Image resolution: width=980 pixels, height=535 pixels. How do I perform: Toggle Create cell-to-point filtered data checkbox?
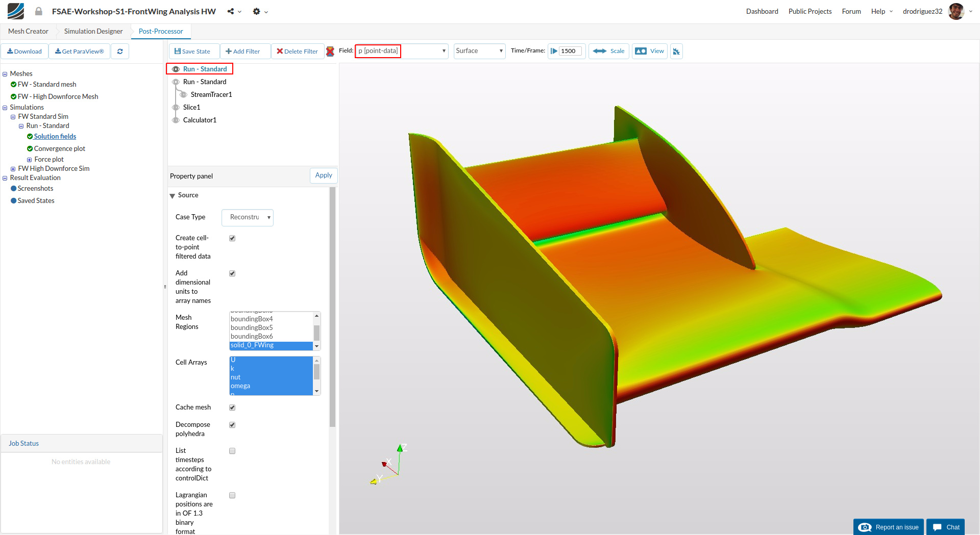(232, 238)
